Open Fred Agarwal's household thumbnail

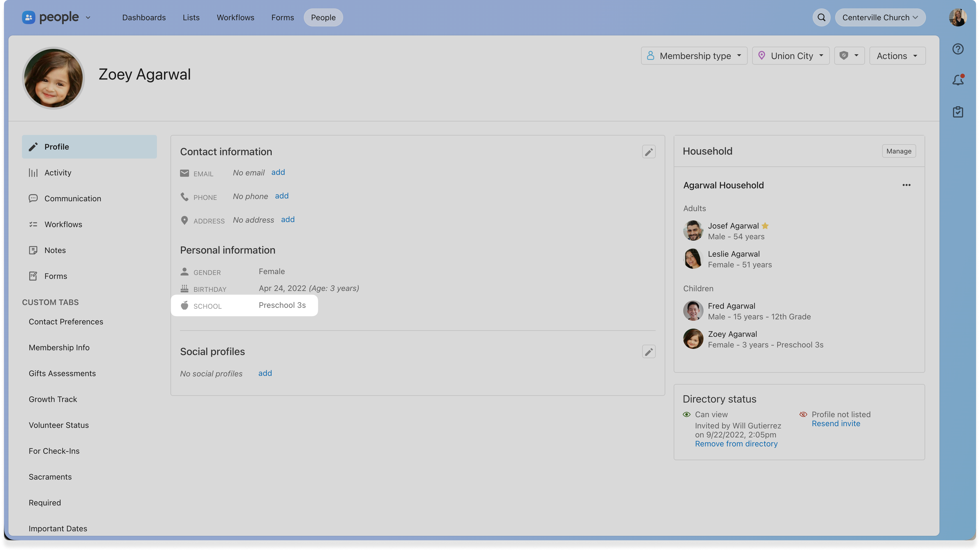pyautogui.click(x=693, y=311)
